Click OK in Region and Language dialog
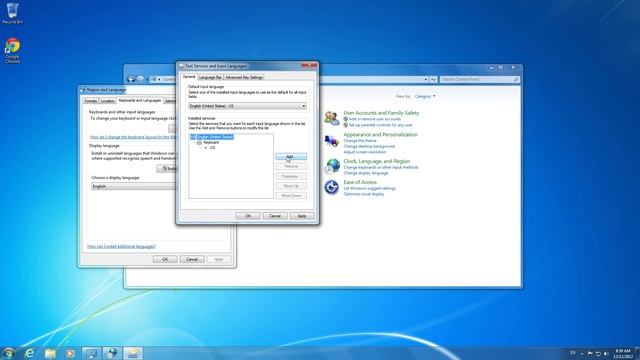Viewport: 640px width, 360px height. (165, 259)
